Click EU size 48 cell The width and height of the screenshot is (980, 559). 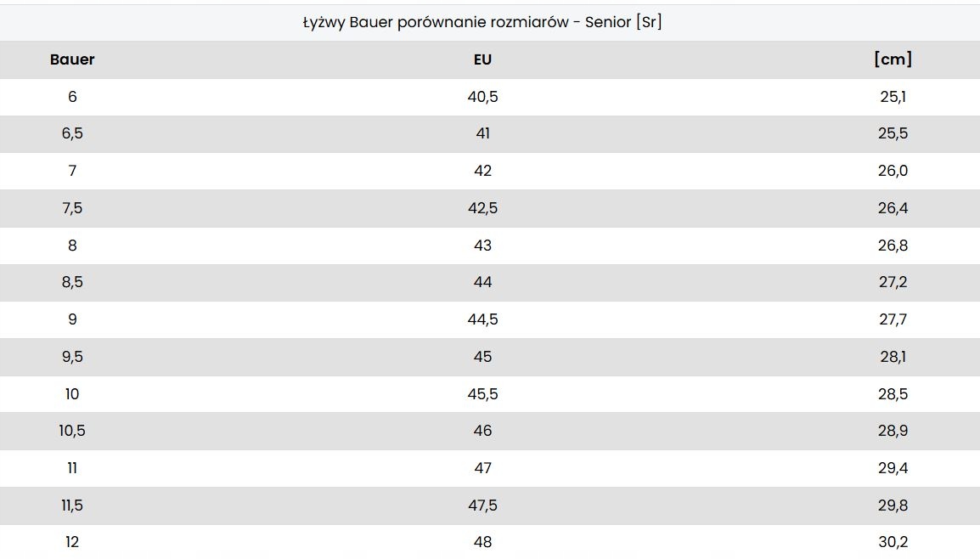coord(482,542)
